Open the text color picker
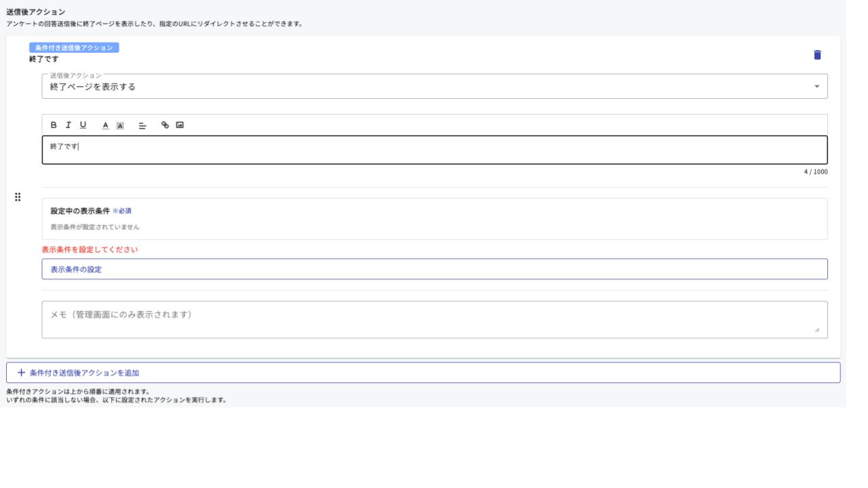 [105, 125]
